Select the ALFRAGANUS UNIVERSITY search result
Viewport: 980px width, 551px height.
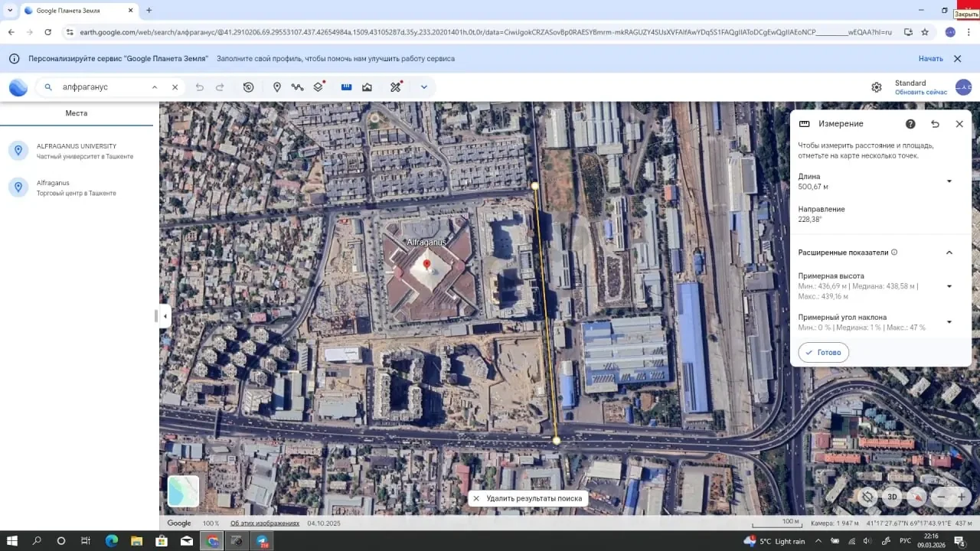(x=77, y=151)
